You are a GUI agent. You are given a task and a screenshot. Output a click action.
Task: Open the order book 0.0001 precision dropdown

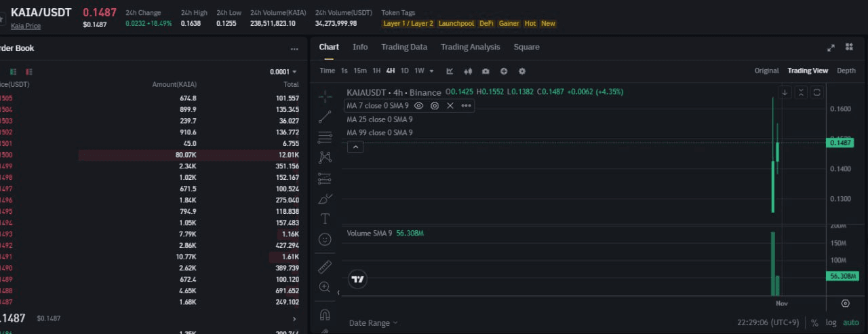[283, 71]
